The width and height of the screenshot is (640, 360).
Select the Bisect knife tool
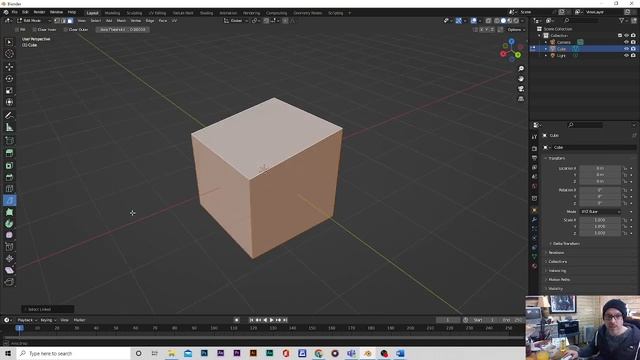(x=9, y=200)
